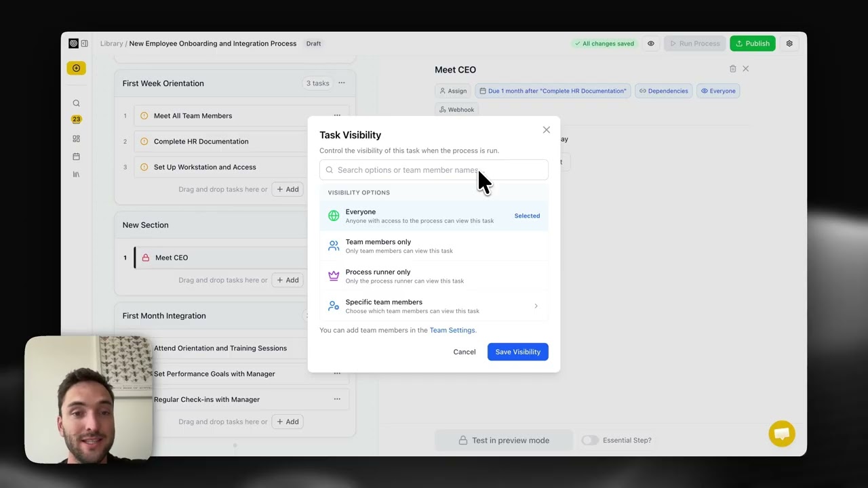
Task: Click the New Section heading
Action: point(146,225)
